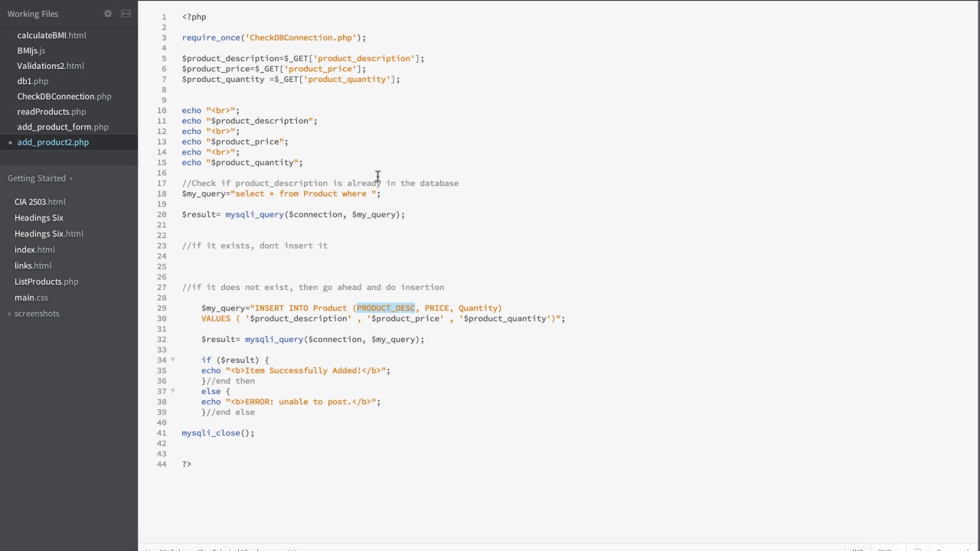Open ListProducts.php in project tree
The width and height of the screenshot is (980, 551).
click(46, 282)
